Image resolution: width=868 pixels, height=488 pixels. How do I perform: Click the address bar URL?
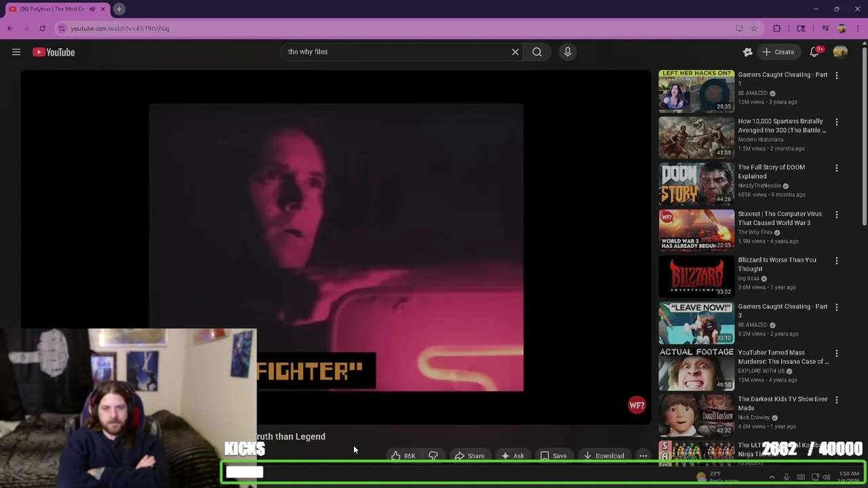click(120, 28)
